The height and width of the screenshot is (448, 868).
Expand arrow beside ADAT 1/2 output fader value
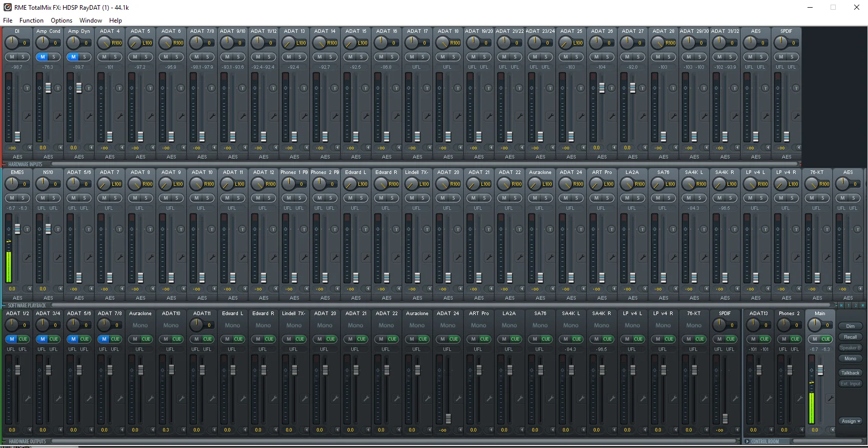coord(30,430)
